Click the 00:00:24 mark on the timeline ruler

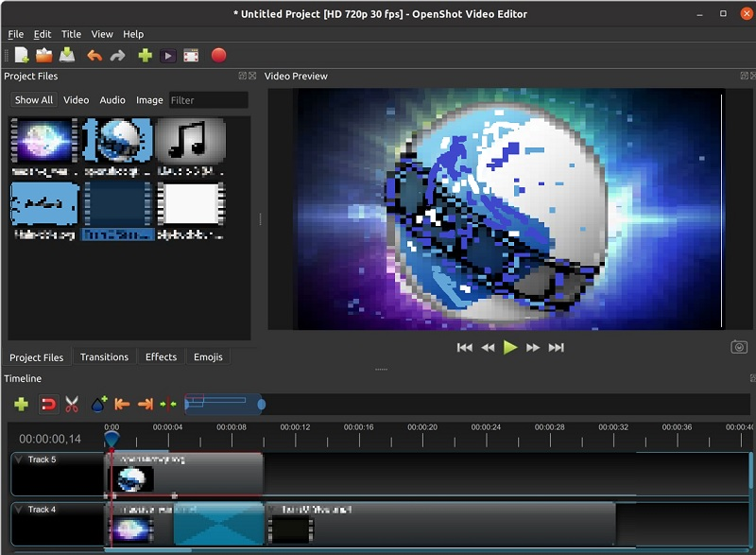pos(486,427)
